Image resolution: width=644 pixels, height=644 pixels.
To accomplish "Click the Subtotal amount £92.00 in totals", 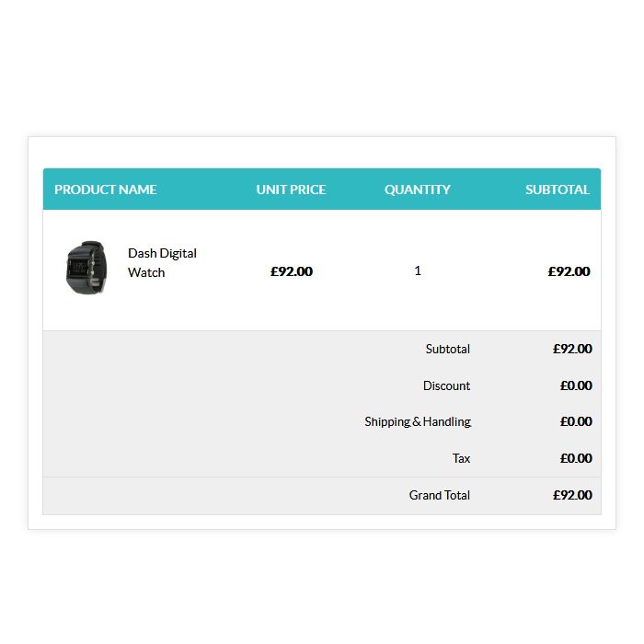I will pyautogui.click(x=572, y=349).
